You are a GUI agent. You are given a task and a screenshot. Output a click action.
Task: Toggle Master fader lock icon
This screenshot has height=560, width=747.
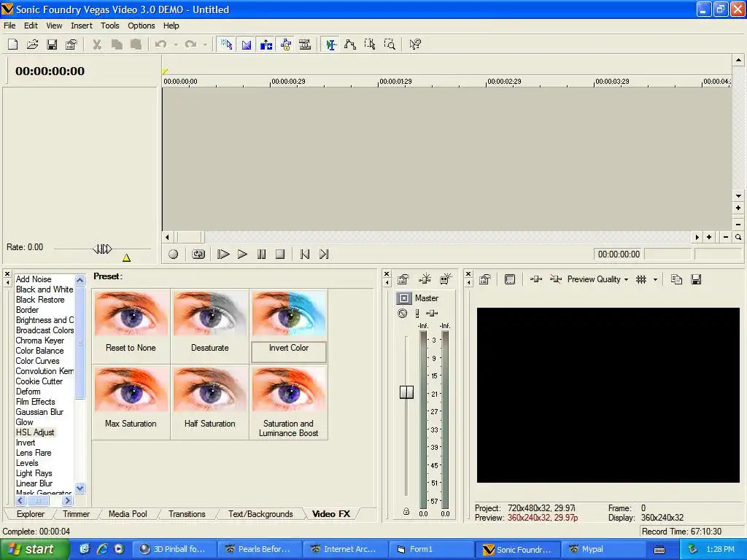click(x=406, y=511)
